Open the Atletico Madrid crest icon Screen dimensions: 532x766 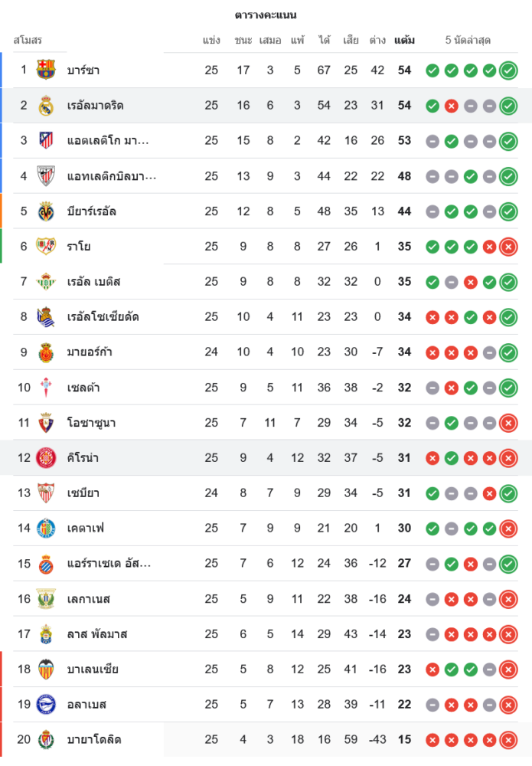pyautogui.click(x=46, y=141)
